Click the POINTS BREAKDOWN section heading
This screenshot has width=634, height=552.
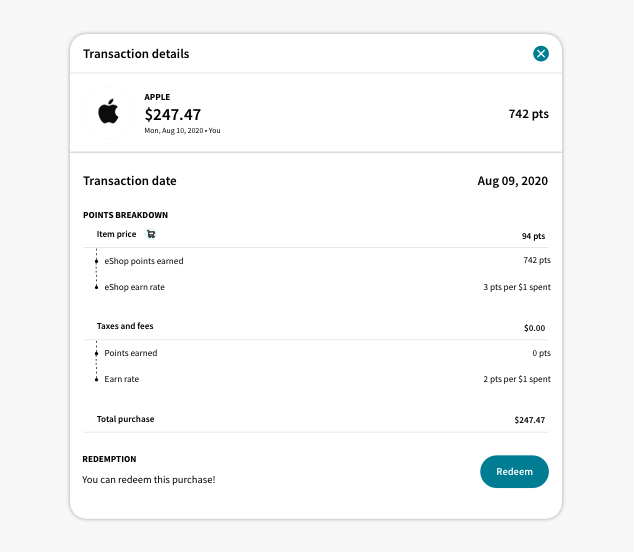(x=125, y=215)
